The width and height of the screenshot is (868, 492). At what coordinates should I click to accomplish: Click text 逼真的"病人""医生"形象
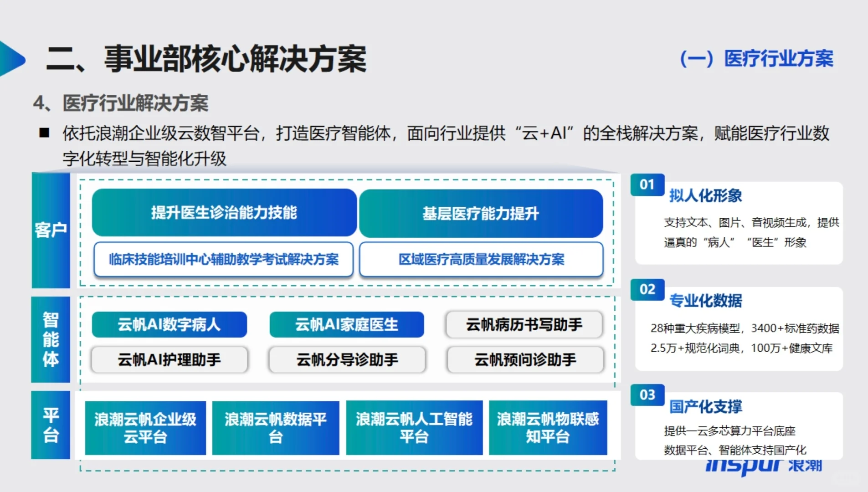[735, 242]
